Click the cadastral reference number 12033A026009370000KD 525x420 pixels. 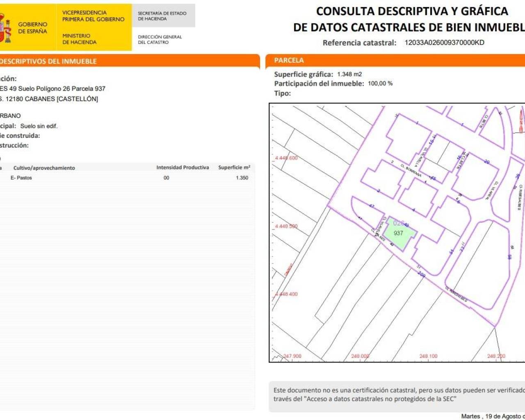[x=444, y=43]
